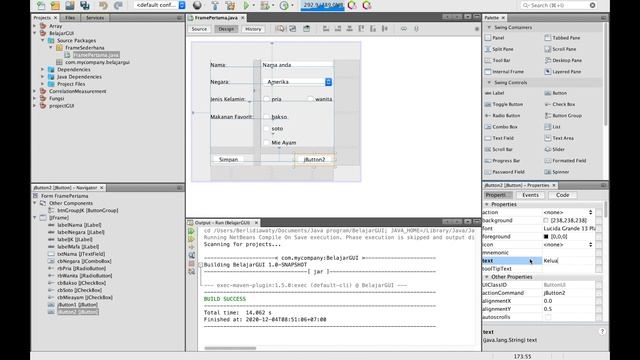Undo the last action via toolbar
The image size is (640, 360).
click(x=103, y=5)
